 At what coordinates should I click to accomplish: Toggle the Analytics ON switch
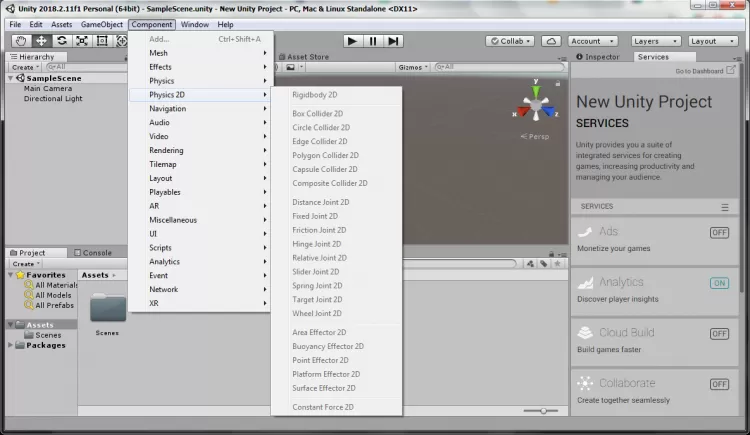pyautogui.click(x=719, y=283)
